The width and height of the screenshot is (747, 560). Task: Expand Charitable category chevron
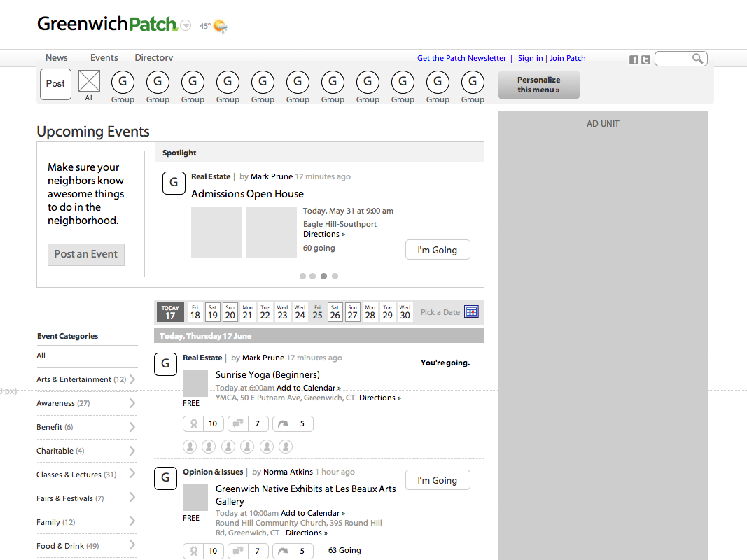click(x=132, y=451)
